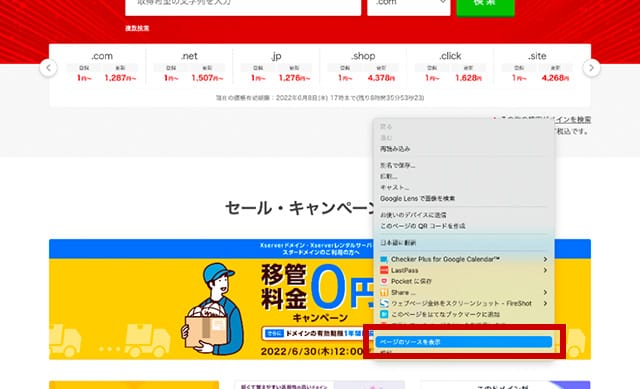Screen dimensions: 640x389
Task: Click the orange Share extension icon
Action: 384,292
